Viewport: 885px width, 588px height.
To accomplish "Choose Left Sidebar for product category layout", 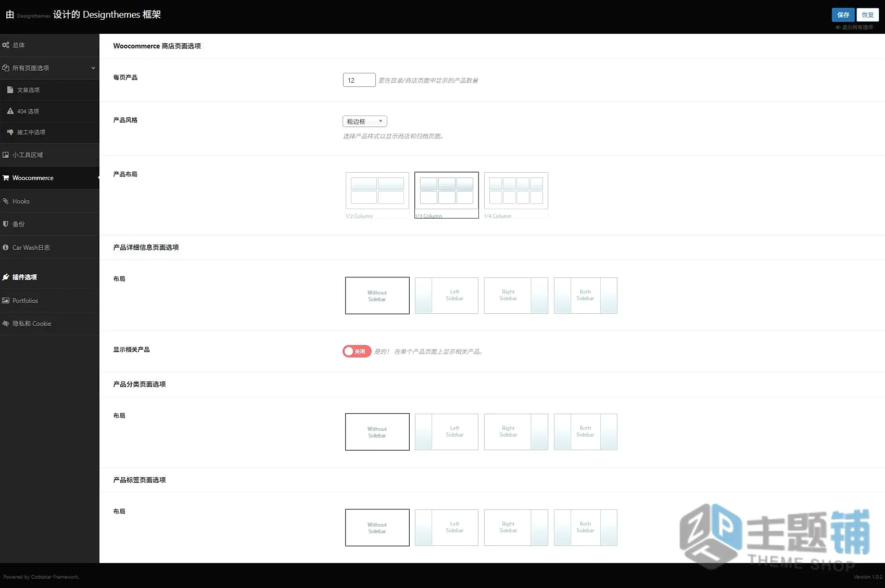I will coord(447,432).
